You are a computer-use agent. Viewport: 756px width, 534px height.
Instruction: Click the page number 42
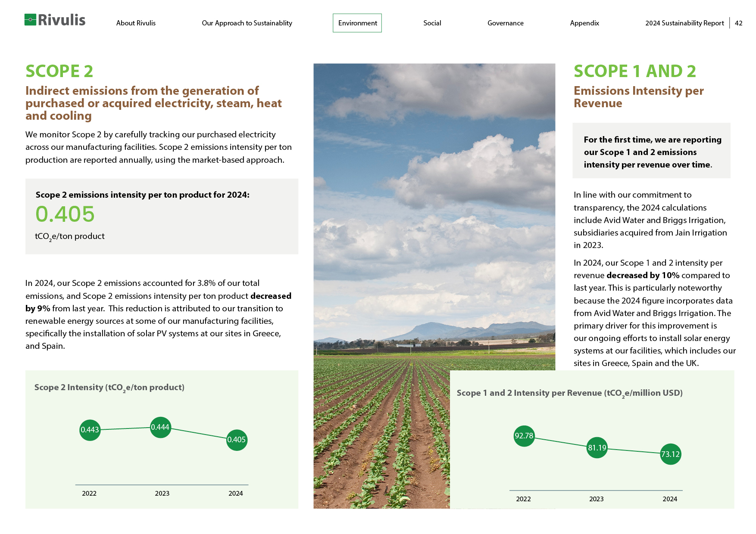(x=738, y=23)
